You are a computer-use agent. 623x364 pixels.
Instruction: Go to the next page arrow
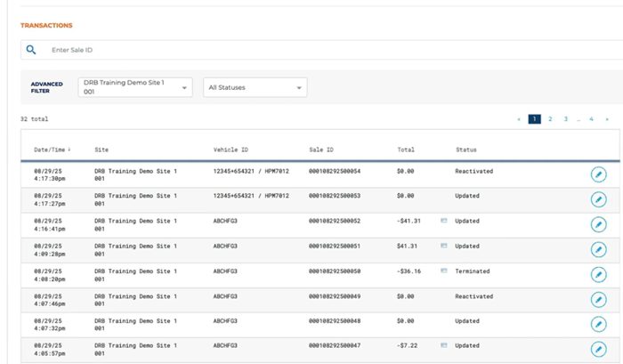tap(607, 119)
